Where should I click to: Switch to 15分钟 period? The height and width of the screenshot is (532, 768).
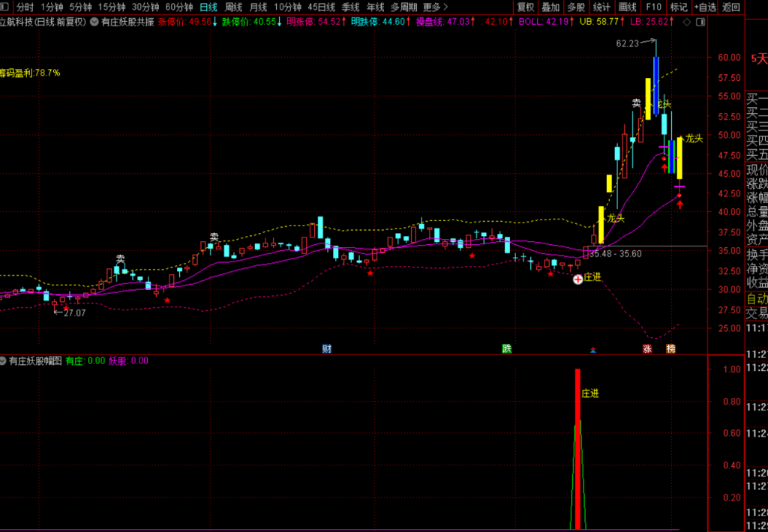coord(112,7)
